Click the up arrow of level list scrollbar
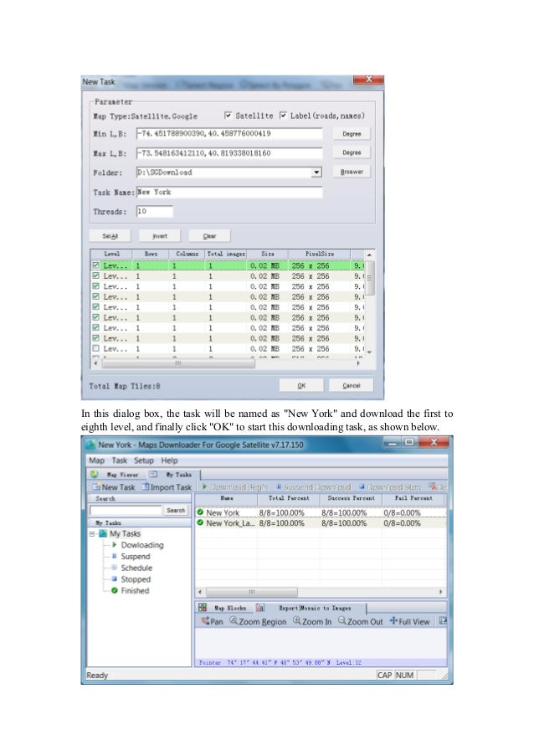Screen dimensions: 534x756 369,254
